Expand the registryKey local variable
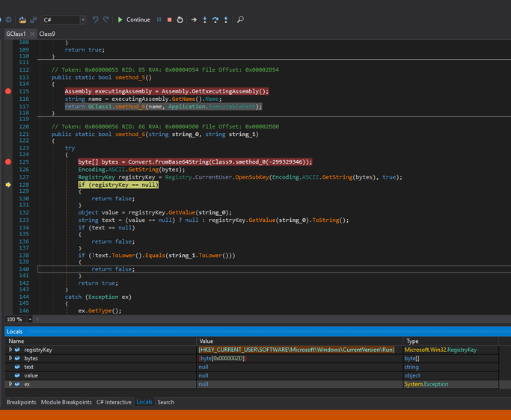The height and width of the screenshot is (420, 511). click(10, 350)
